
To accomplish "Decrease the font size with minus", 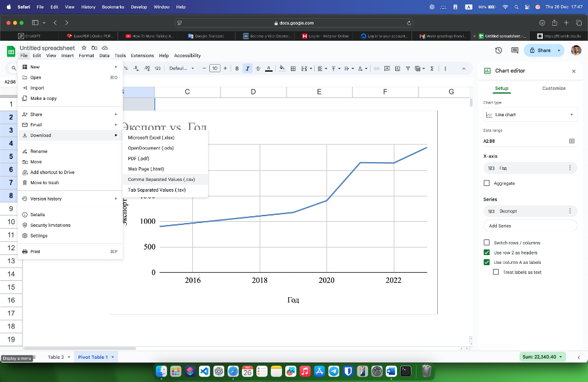I will coord(204,68).
